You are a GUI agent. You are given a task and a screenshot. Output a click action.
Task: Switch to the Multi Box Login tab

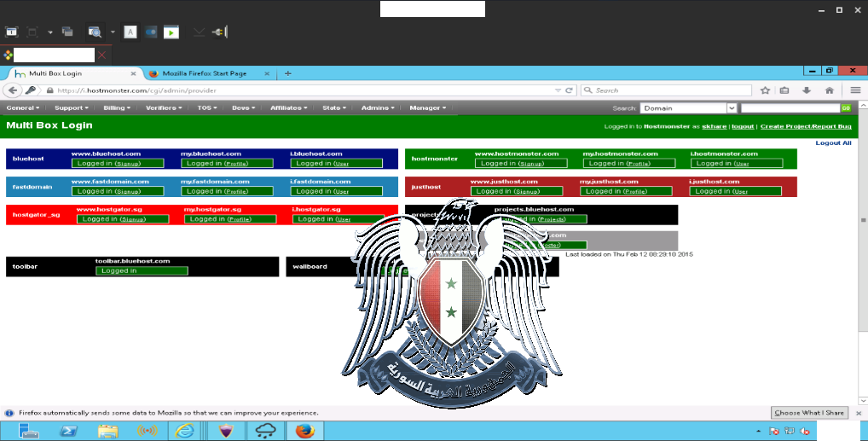[75, 73]
